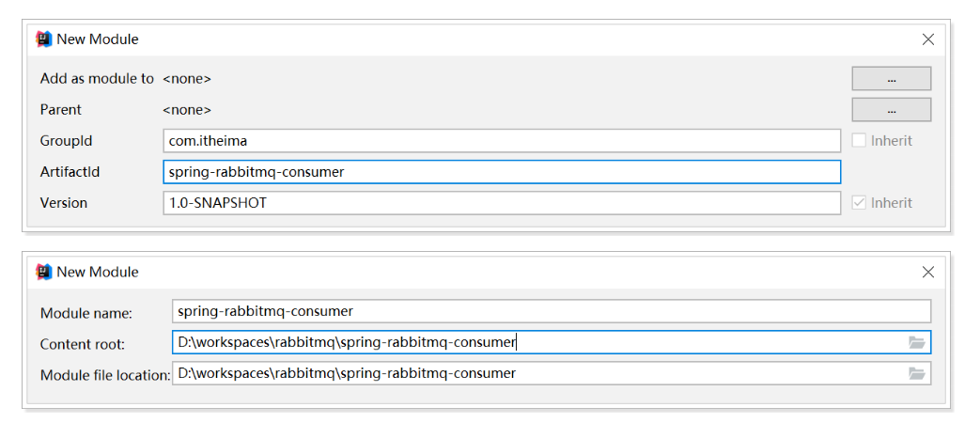The height and width of the screenshot is (423, 980).
Task: Click IntelliJ icon in the Module name dialog title
Action: [44, 272]
